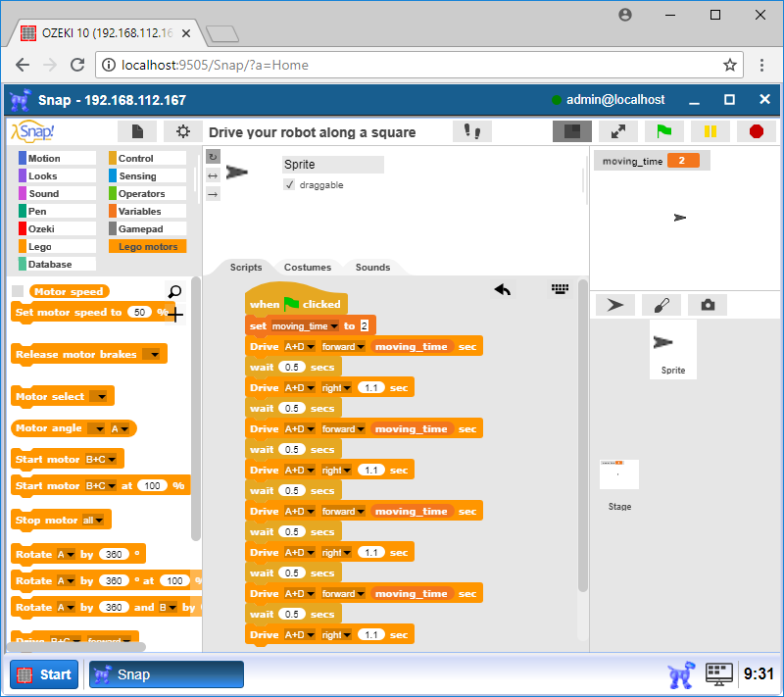The width and height of the screenshot is (784, 697).
Task: Click the browser address bar
Action: point(419,65)
